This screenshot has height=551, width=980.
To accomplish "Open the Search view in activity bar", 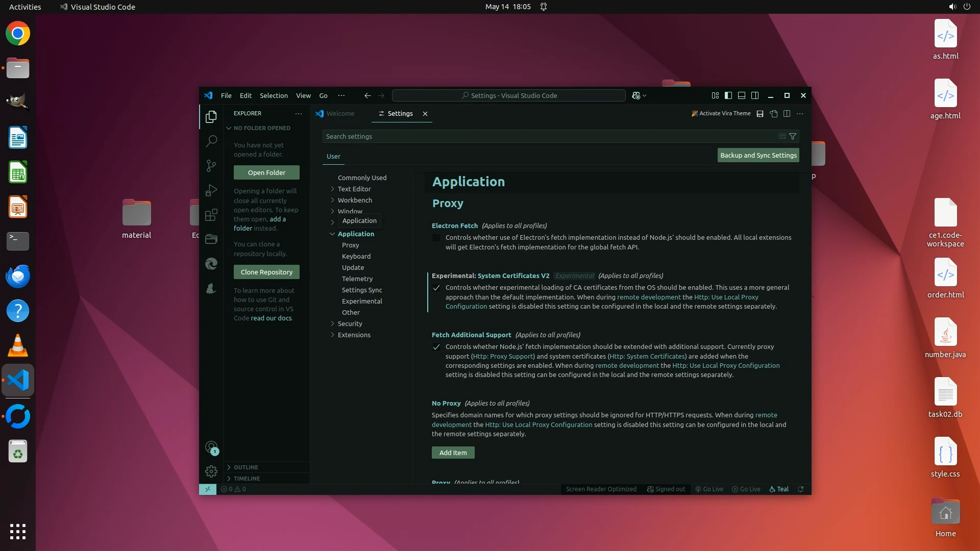I will point(211,141).
